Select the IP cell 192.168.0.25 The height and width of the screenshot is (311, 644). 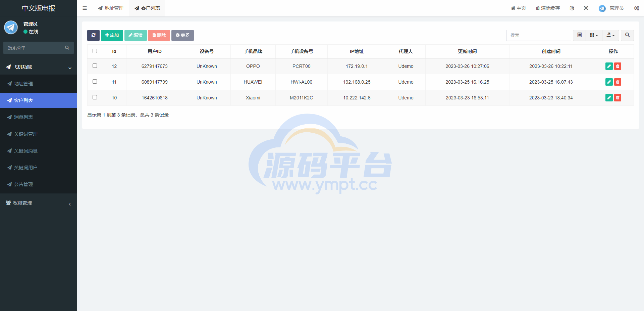pos(357,82)
